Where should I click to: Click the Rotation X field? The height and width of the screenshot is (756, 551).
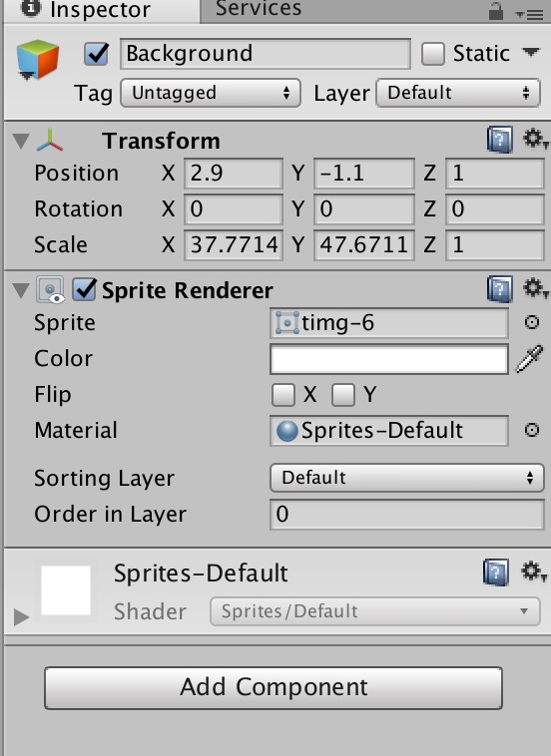(x=234, y=208)
